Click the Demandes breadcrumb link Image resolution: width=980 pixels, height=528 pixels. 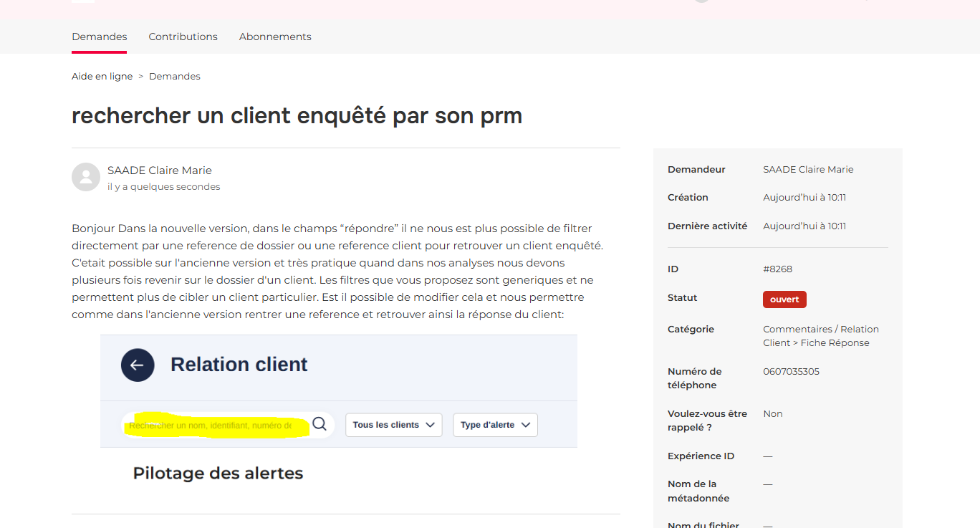[x=174, y=77]
